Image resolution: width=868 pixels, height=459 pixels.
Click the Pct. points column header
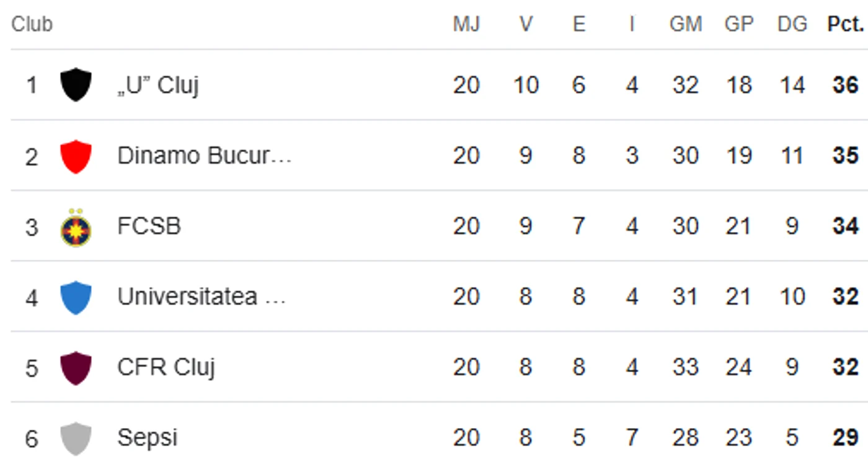coord(845,24)
